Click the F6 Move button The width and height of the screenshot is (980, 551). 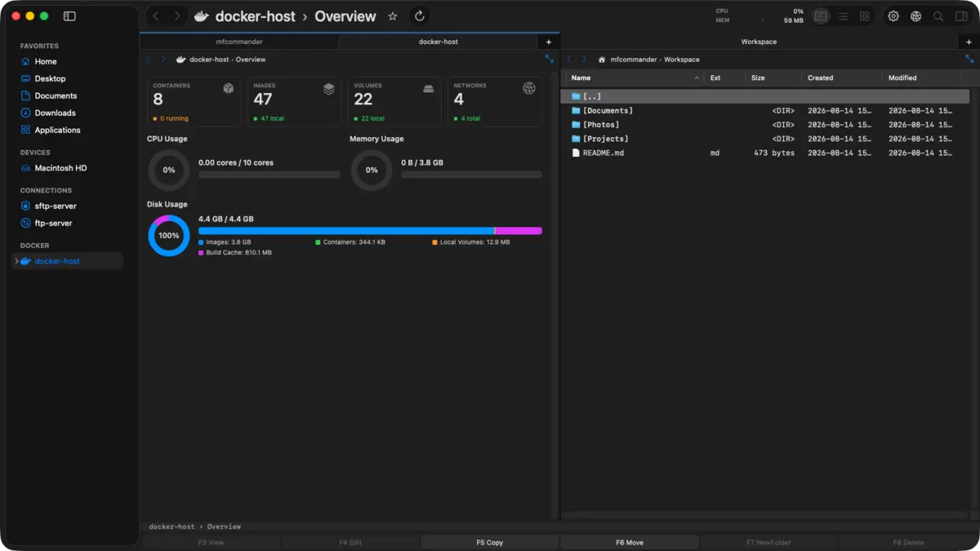630,542
